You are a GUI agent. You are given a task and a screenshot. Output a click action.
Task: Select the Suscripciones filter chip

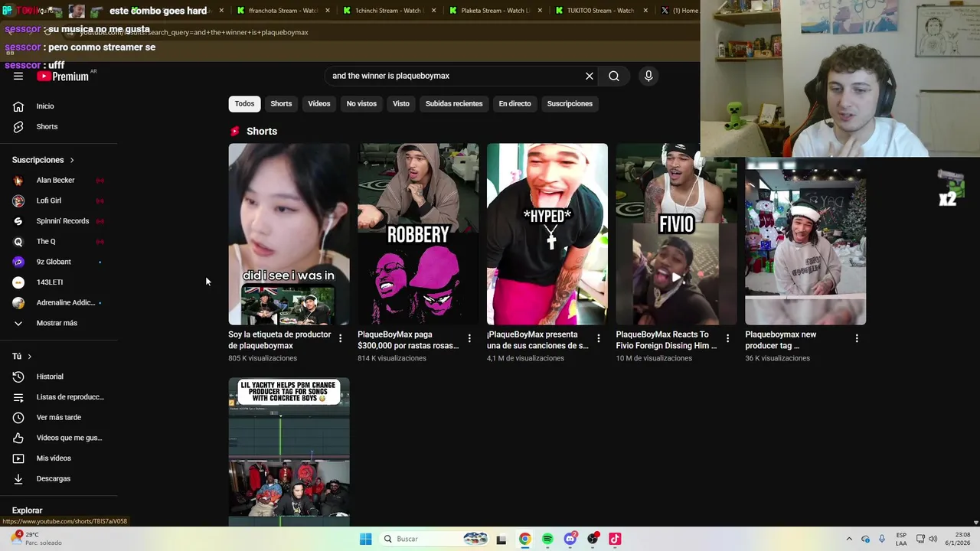570,103
